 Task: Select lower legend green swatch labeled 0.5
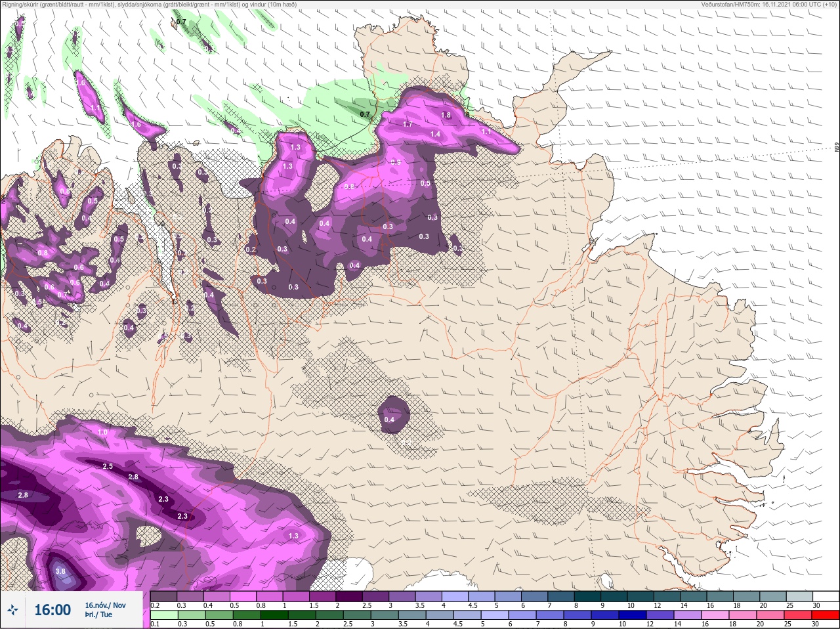click(220, 616)
